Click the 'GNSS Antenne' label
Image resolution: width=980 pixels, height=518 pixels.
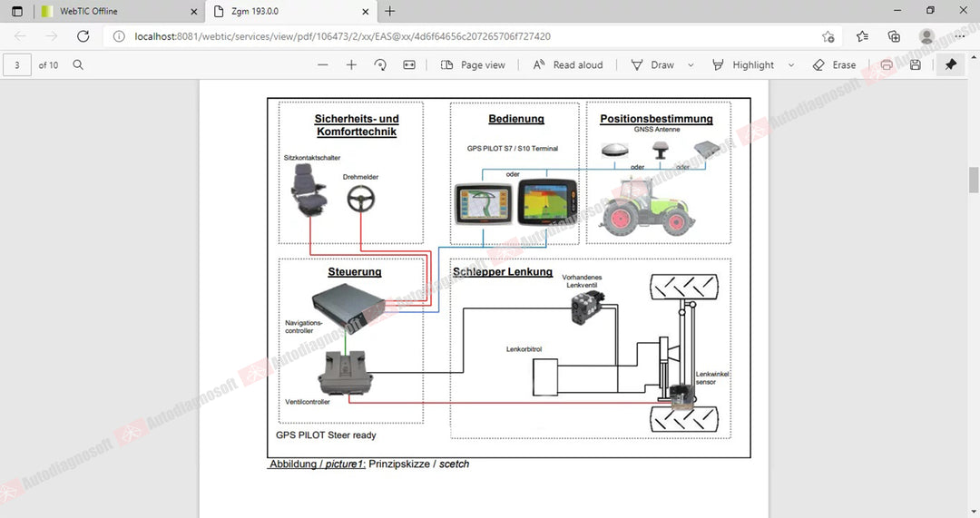click(x=657, y=130)
